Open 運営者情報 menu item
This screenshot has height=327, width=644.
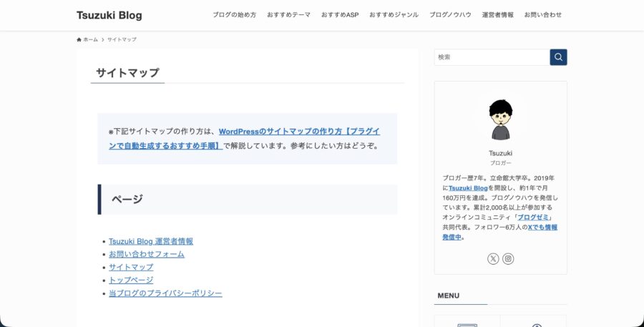coord(498,15)
